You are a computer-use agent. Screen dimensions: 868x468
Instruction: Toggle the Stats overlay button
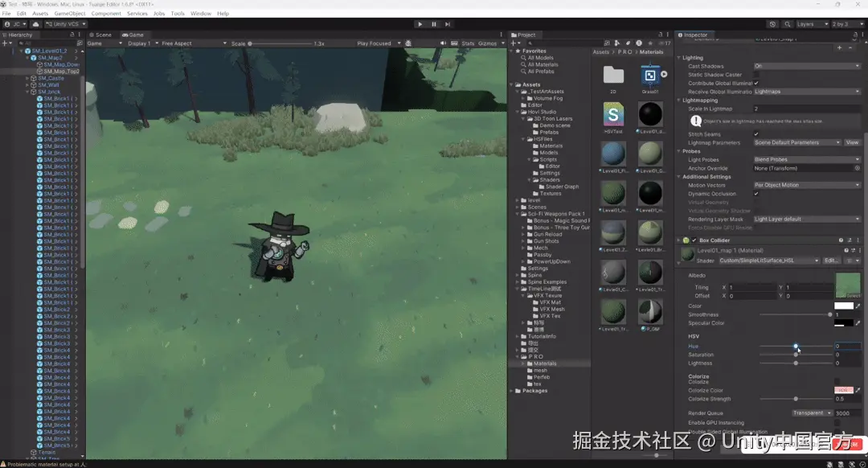(x=468, y=43)
